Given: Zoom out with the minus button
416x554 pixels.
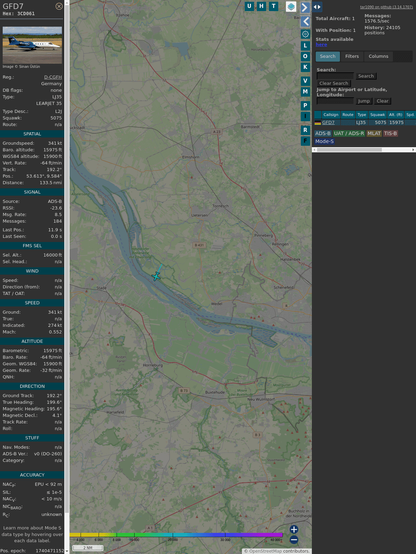Looking at the screenshot, I should [294, 540].
